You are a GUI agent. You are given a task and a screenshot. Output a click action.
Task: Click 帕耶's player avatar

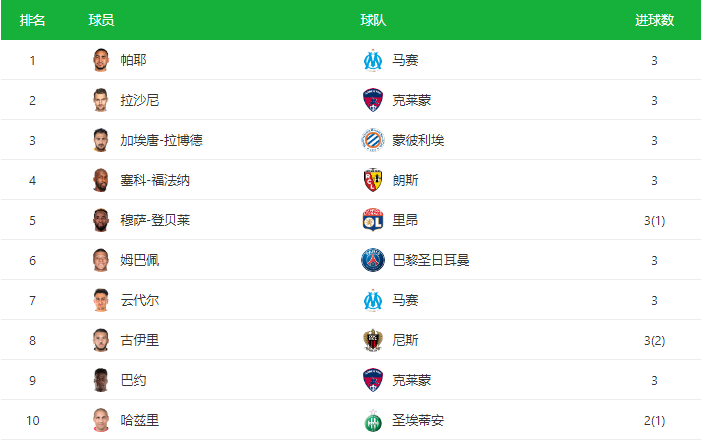click(x=101, y=60)
